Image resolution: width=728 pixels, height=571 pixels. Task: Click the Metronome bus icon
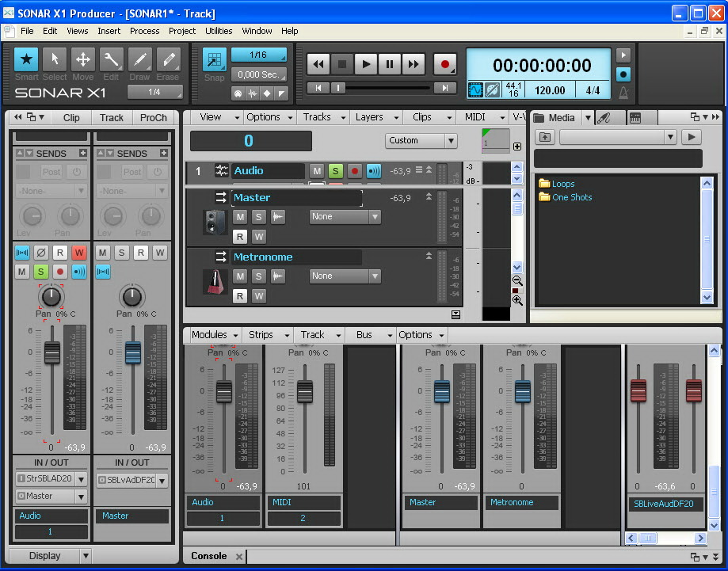(x=215, y=281)
